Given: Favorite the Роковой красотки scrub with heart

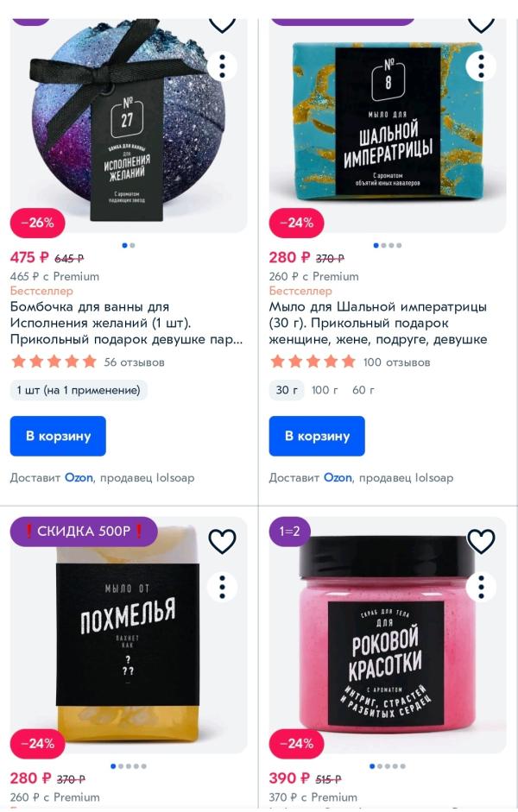Looking at the screenshot, I should click(x=481, y=541).
